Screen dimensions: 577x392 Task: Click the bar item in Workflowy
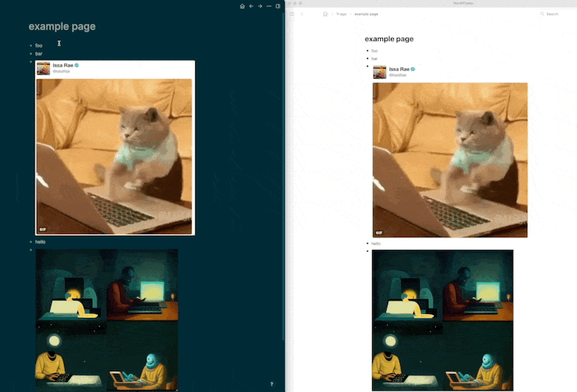tap(374, 58)
